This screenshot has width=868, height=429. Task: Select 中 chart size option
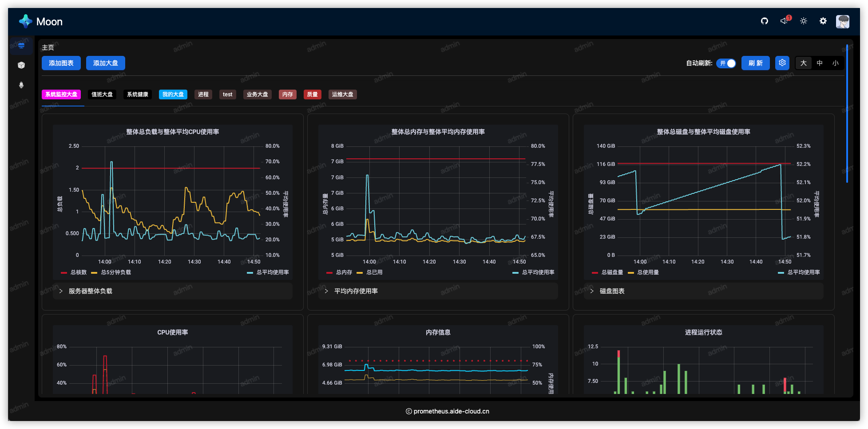pos(819,63)
